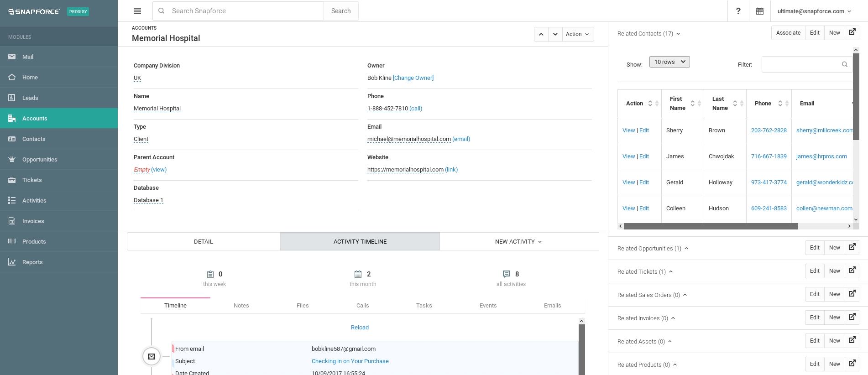
Task: Click the timeline vertical scrollbar
Action: [x=581, y=349]
